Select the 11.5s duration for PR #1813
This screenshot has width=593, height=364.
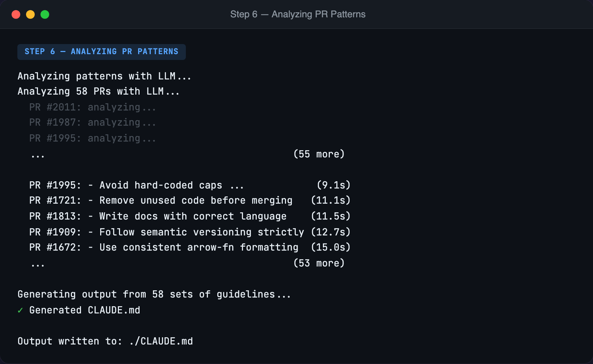tap(330, 216)
